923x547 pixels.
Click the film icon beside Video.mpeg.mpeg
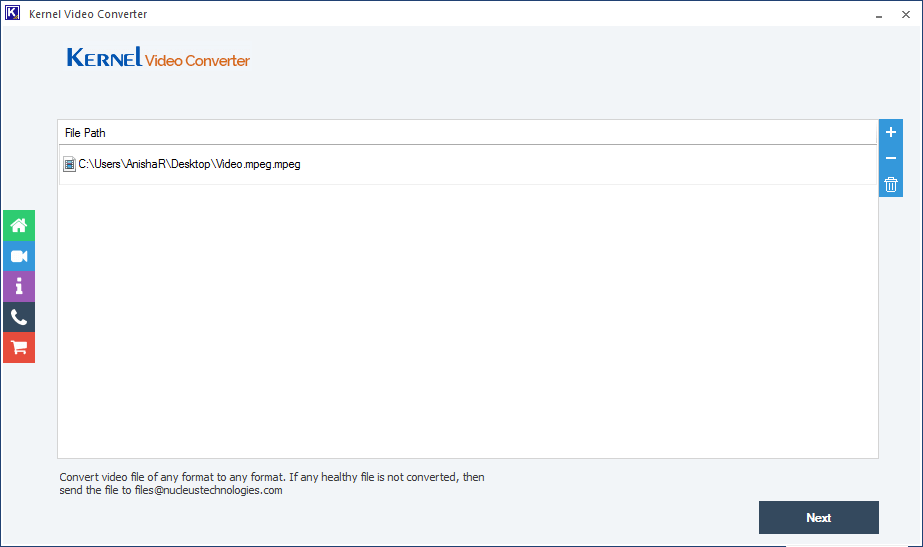(x=69, y=164)
